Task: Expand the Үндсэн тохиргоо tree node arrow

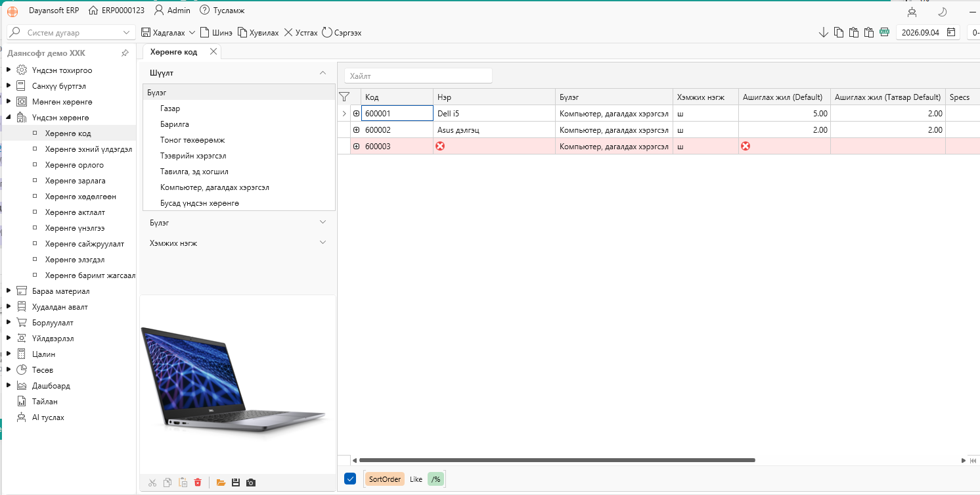Action: coord(9,70)
